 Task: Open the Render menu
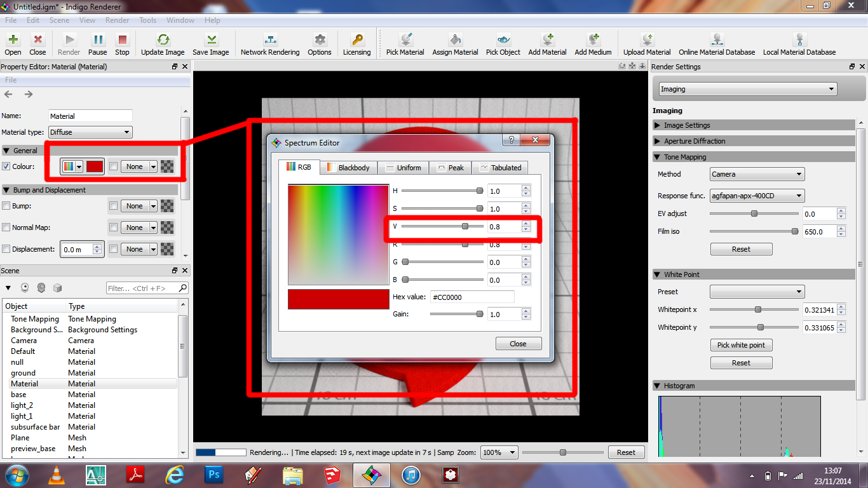pyautogui.click(x=117, y=20)
